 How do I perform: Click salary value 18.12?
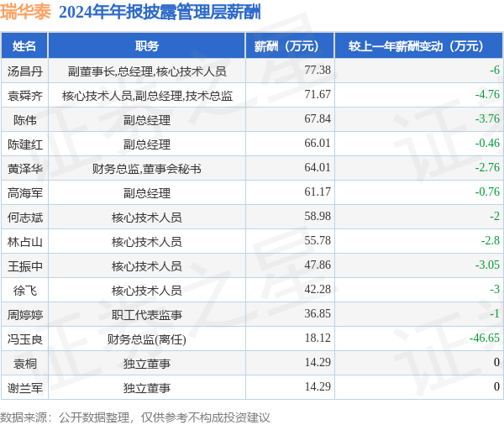tap(318, 338)
